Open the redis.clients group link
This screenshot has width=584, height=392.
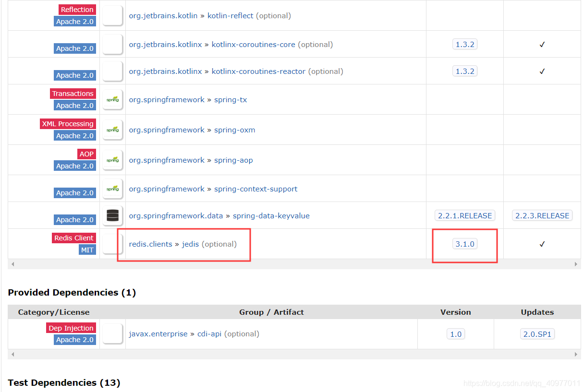pyautogui.click(x=150, y=244)
